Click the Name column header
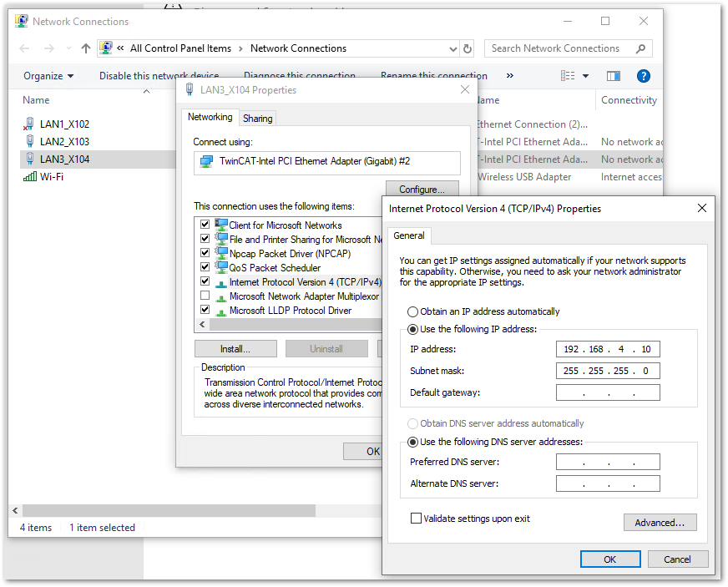This screenshot has height=587, width=728. [x=36, y=100]
